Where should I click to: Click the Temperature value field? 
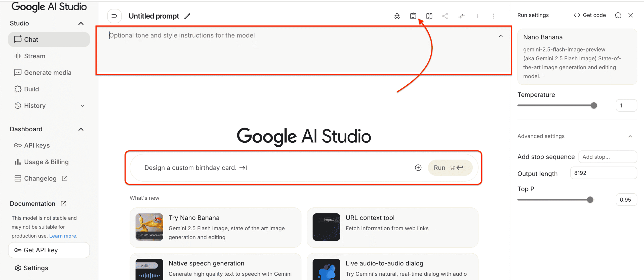pyautogui.click(x=626, y=105)
